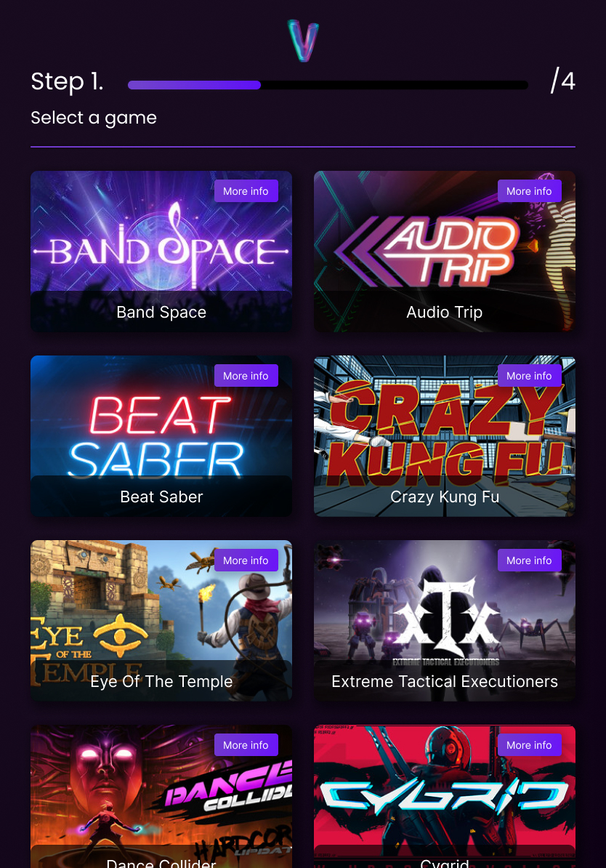Open More info for Dance Collider
606x868 pixels.
click(246, 745)
